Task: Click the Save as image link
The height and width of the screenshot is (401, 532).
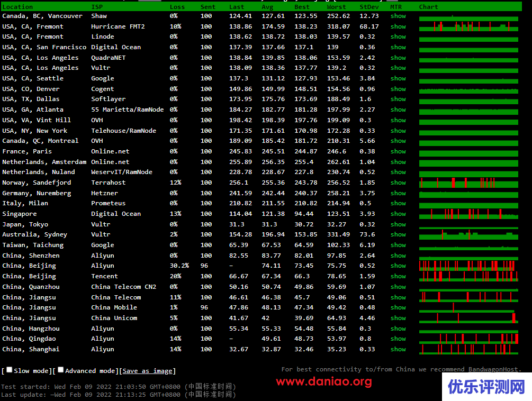Action: point(148,371)
